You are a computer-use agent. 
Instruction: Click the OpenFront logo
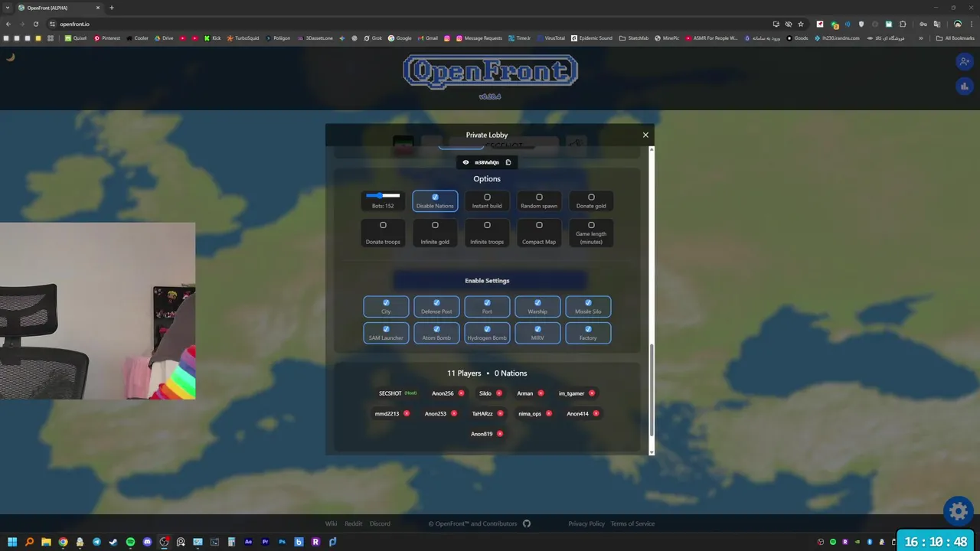pyautogui.click(x=490, y=72)
